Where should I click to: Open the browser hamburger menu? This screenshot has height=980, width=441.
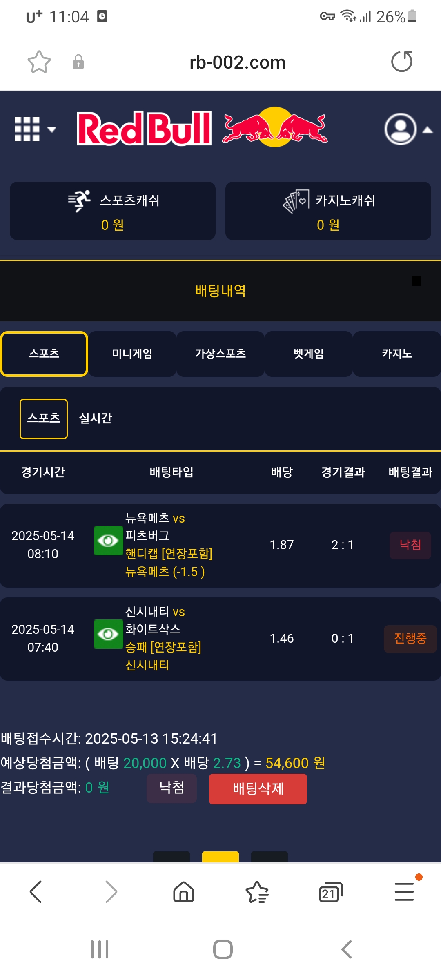(404, 892)
